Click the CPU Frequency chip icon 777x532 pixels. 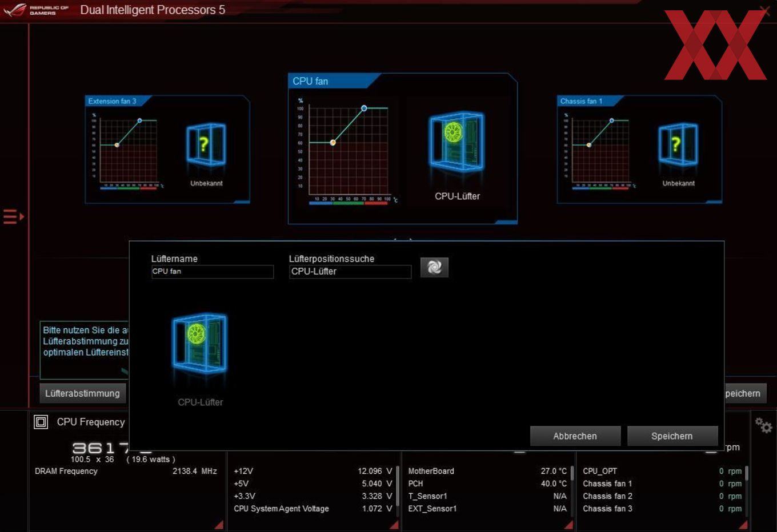(41, 422)
